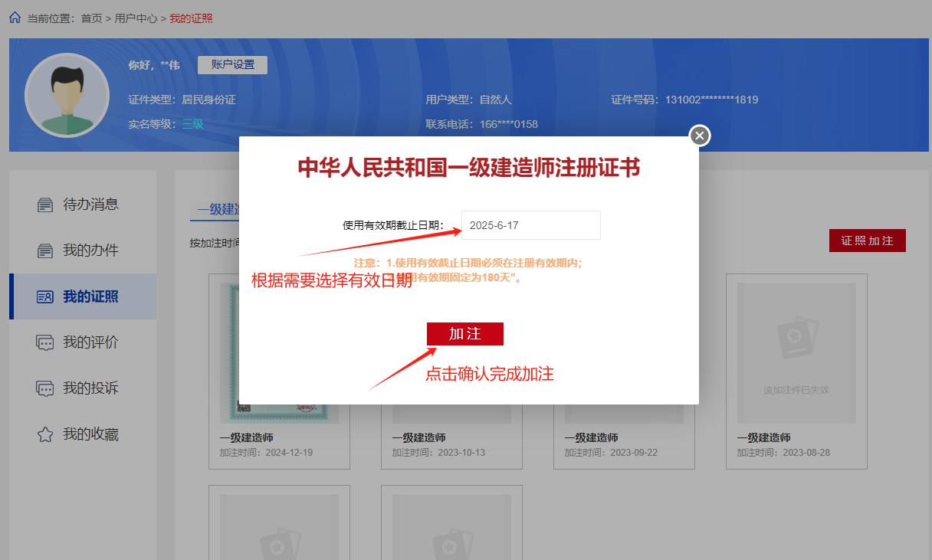The width and height of the screenshot is (932, 560).
Task: Open expired certificate card dated 2023-08-28
Action: [x=796, y=372]
